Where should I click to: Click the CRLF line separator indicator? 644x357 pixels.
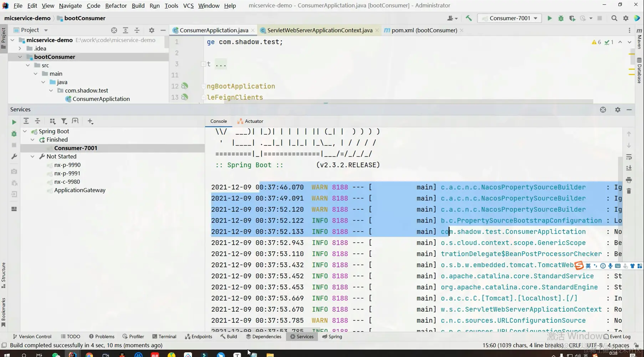[x=575, y=345]
